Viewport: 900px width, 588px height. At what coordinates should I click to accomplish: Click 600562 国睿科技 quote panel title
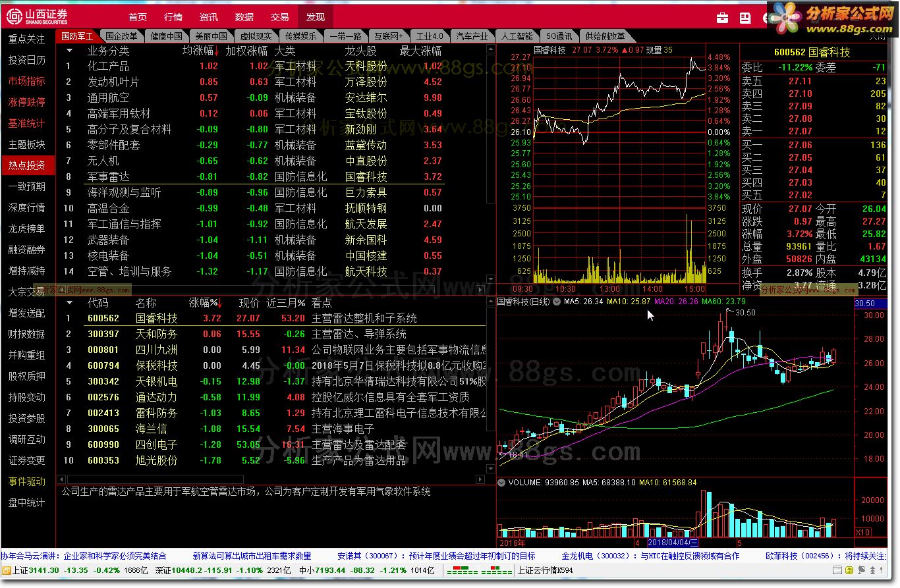(x=812, y=52)
